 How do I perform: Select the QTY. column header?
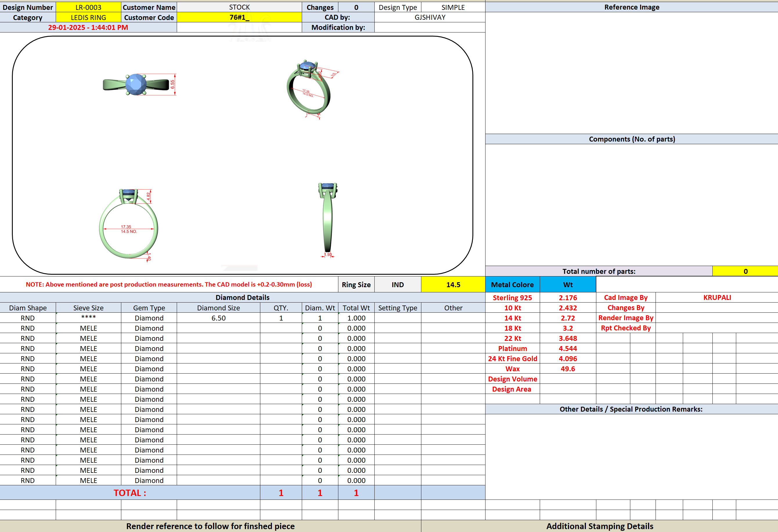point(281,308)
